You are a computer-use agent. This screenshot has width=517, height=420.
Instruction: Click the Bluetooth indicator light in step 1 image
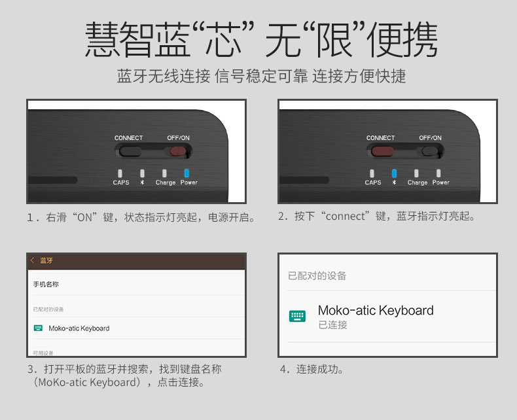point(142,173)
